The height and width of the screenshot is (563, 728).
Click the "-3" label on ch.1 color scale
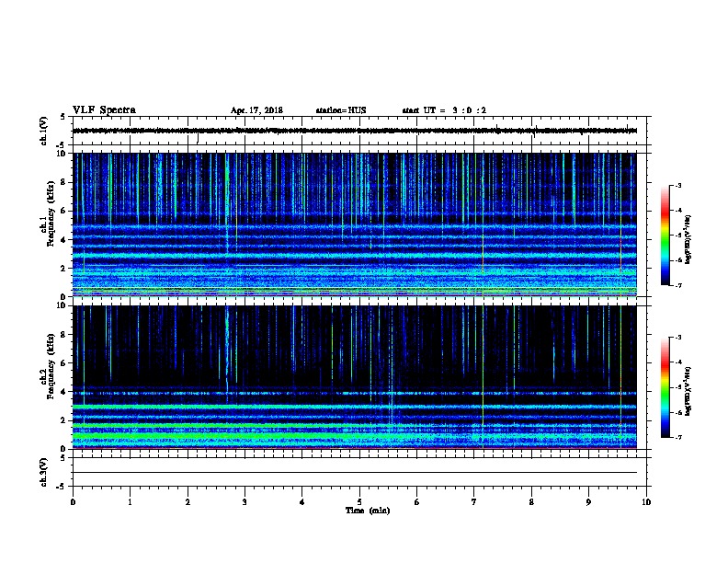coord(677,185)
